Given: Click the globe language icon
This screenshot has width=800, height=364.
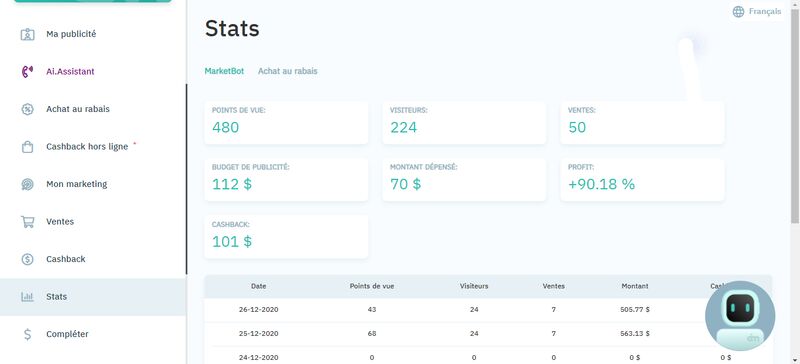Looking at the screenshot, I should click(738, 12).
